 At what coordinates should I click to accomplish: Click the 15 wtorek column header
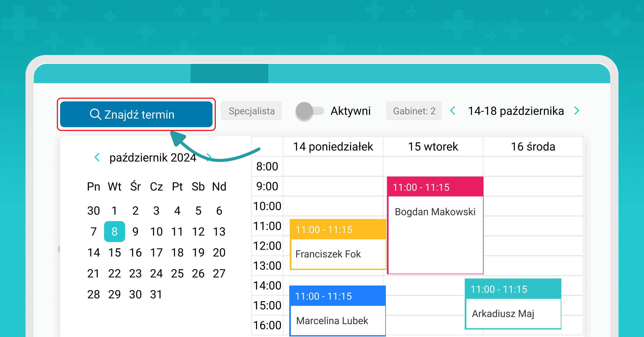[x=433, y=146]
